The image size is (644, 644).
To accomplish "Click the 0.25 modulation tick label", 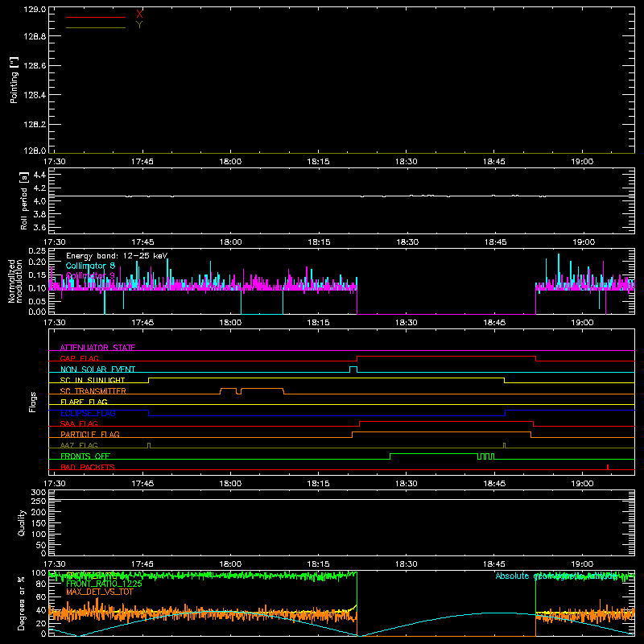I will [37, 251].
